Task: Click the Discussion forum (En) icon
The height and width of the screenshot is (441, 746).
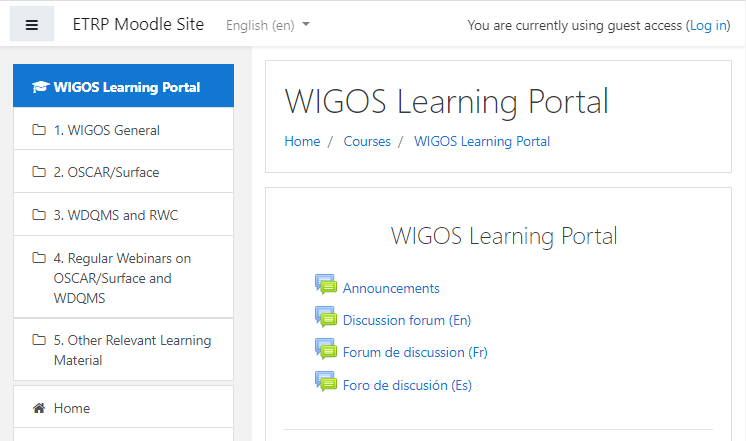Action: pyautogui.click(x=325, y=318)
